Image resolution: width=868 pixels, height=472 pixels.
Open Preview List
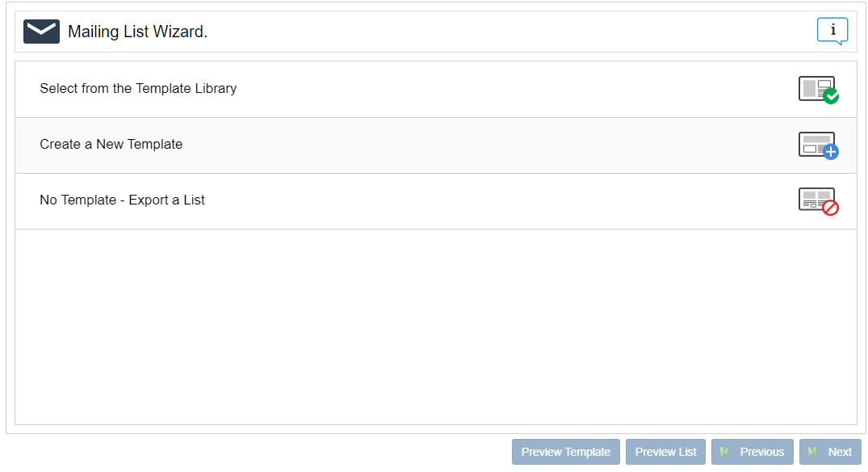pyautogui.click(x=665, y=452)
